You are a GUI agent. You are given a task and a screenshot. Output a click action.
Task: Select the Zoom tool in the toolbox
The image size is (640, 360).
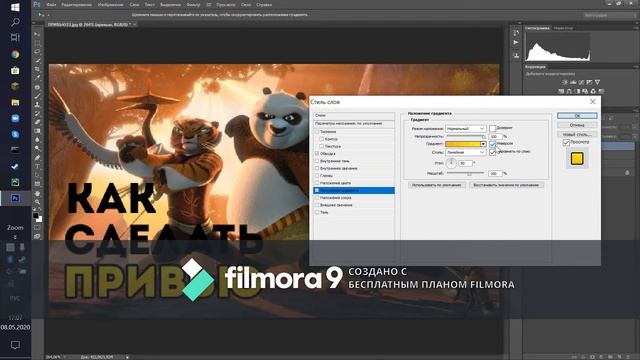click(x=37, y=202)
